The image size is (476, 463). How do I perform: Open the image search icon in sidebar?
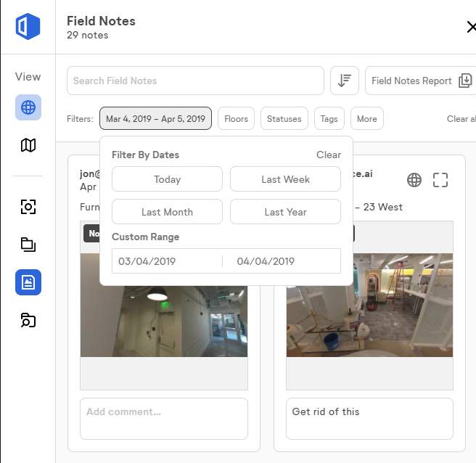pyautogui.click(x=28, y=320)
